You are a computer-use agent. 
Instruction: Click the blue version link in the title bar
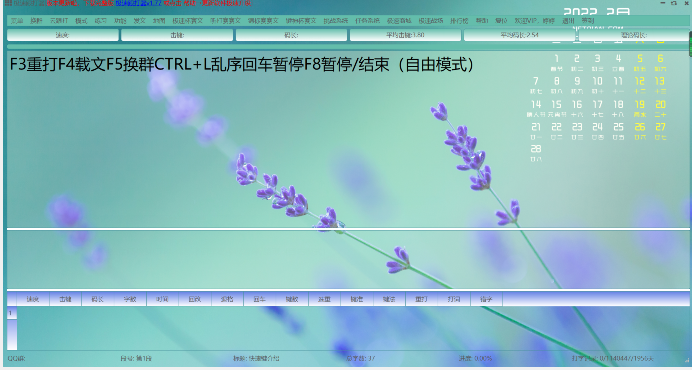click(139, 3)
